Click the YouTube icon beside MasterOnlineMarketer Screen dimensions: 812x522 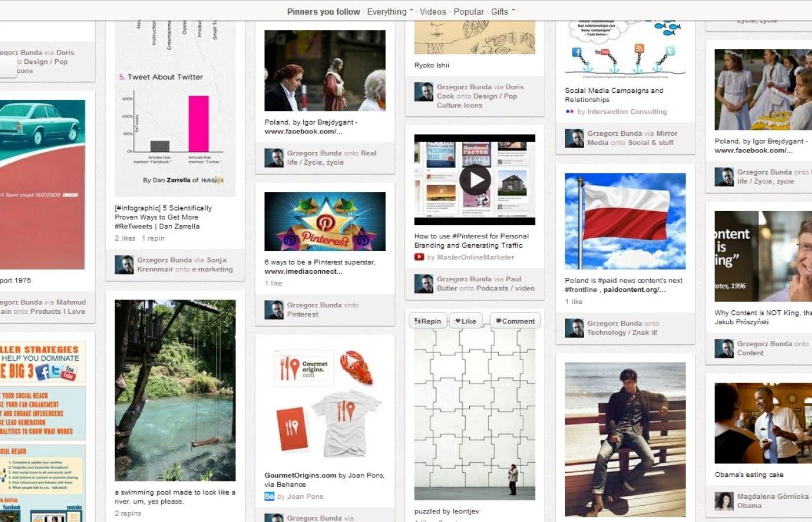click(419, 257)
